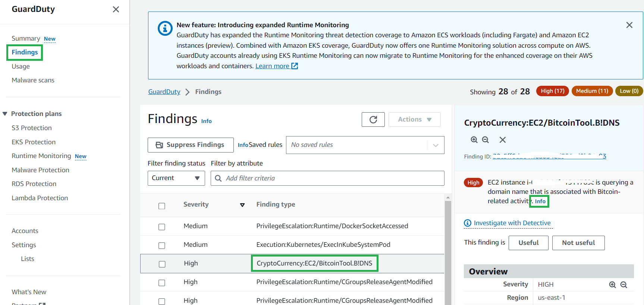Screen dimensions: 644x305
Task: Open Runtime Monitoring in the sidebar
Action: (x=41, y=156)
